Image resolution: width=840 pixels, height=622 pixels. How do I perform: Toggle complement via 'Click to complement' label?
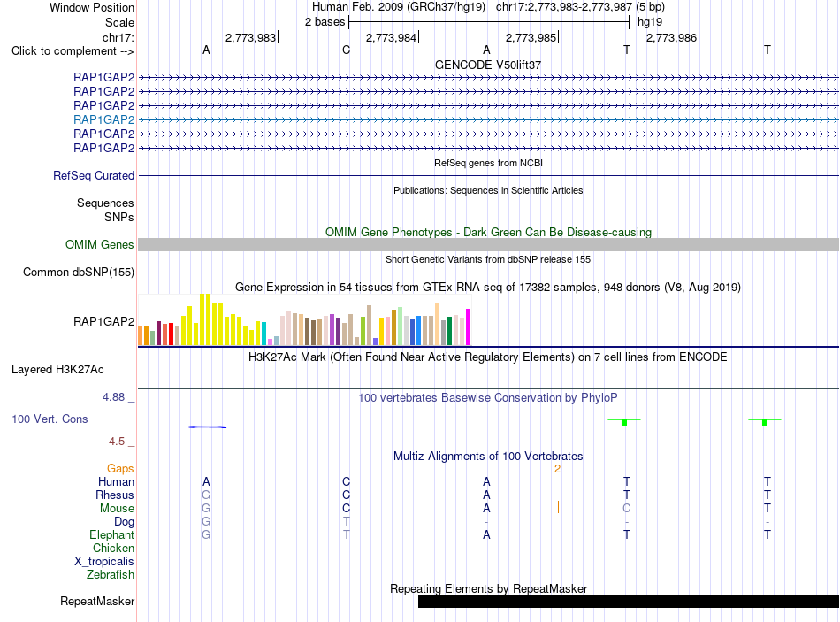pyautogui.click(x=73, y=51)
